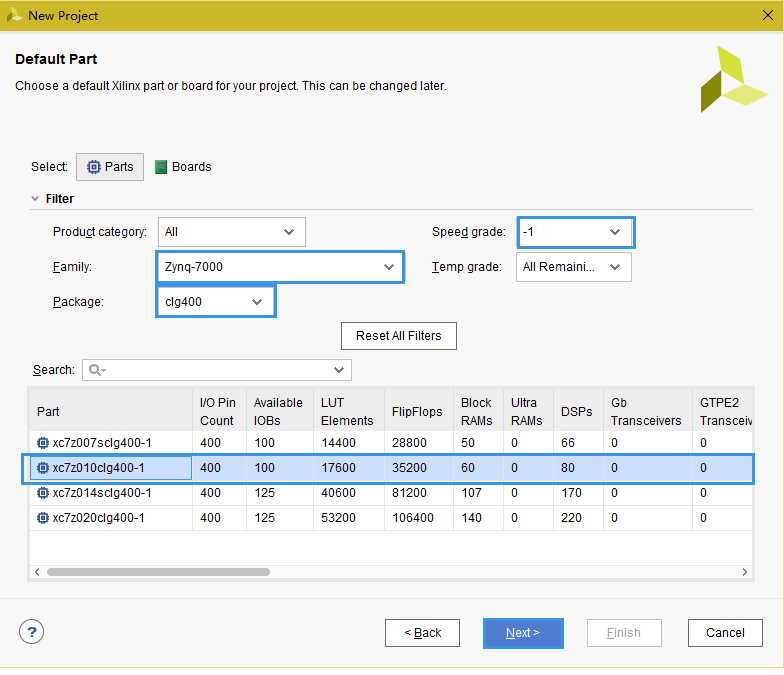Sort by GTPE2 Transceivers column header
Screen dimensions: 784x675
click(722, 411)
